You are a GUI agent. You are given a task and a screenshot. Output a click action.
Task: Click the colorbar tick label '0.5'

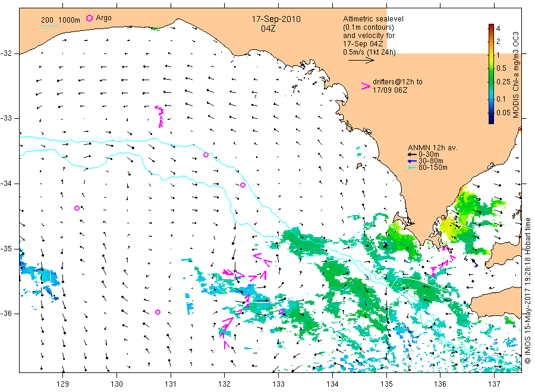(x=501, y=68)
